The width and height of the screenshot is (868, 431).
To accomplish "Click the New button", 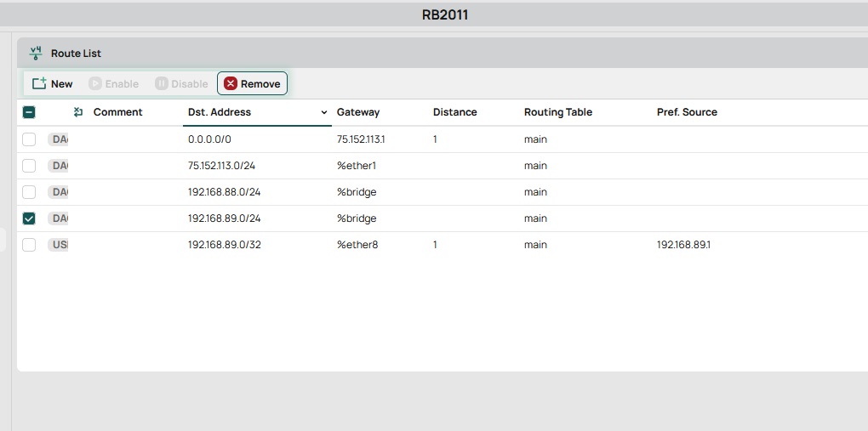I will 52,83.
